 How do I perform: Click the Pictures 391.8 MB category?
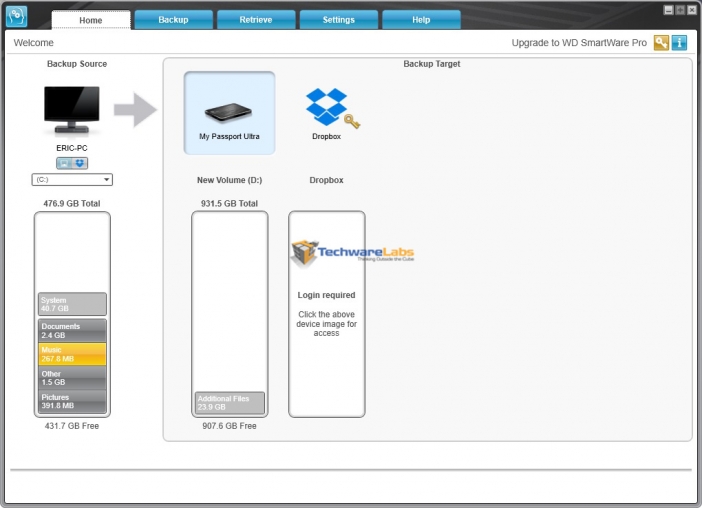(72, 401)
